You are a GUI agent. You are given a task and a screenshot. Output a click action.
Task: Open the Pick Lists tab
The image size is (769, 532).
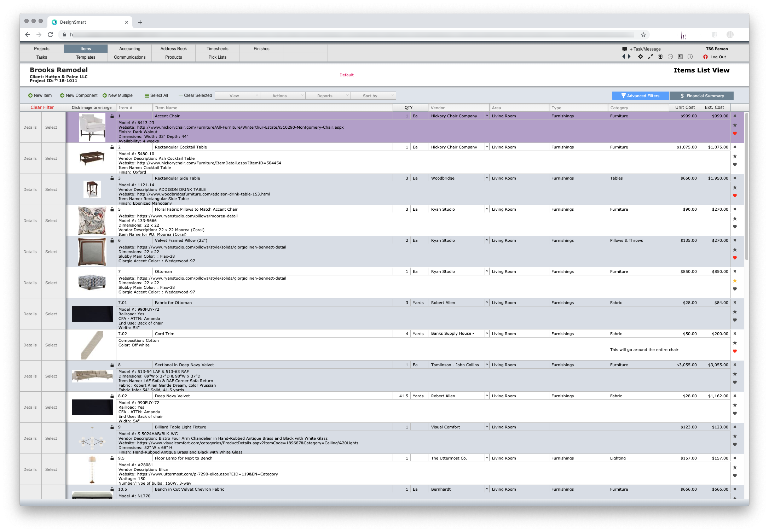pos(217,57)
